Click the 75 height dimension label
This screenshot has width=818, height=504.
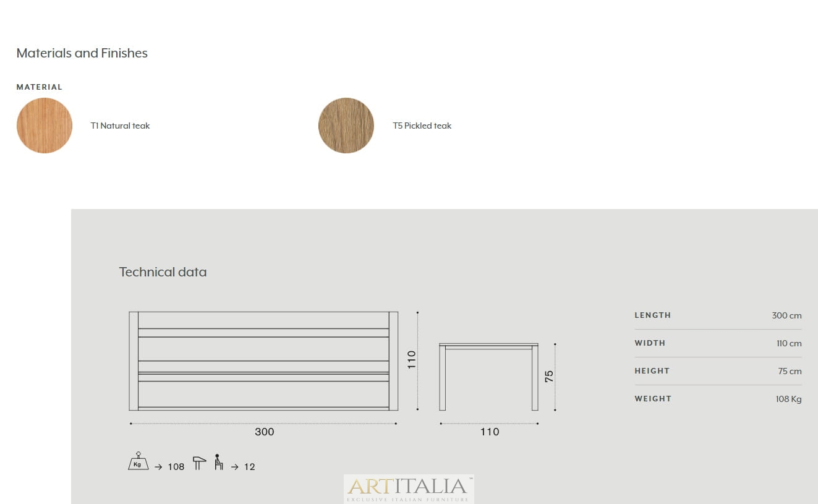pos(549,376)
